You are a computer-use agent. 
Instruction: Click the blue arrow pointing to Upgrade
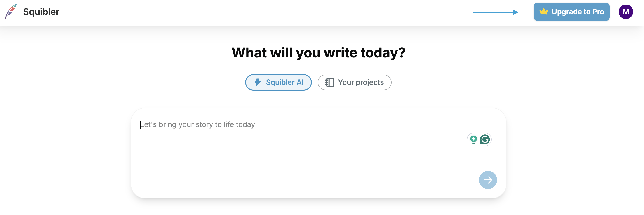point(495,12)
